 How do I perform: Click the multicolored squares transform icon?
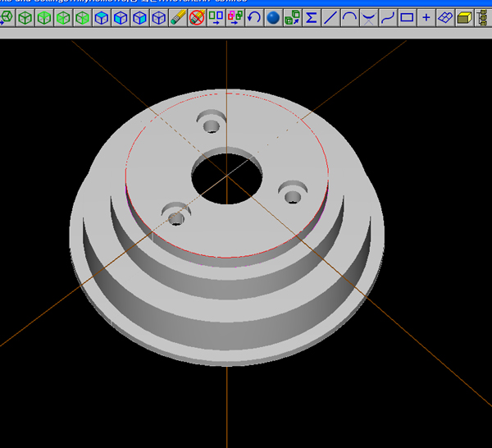pos(235,17)
